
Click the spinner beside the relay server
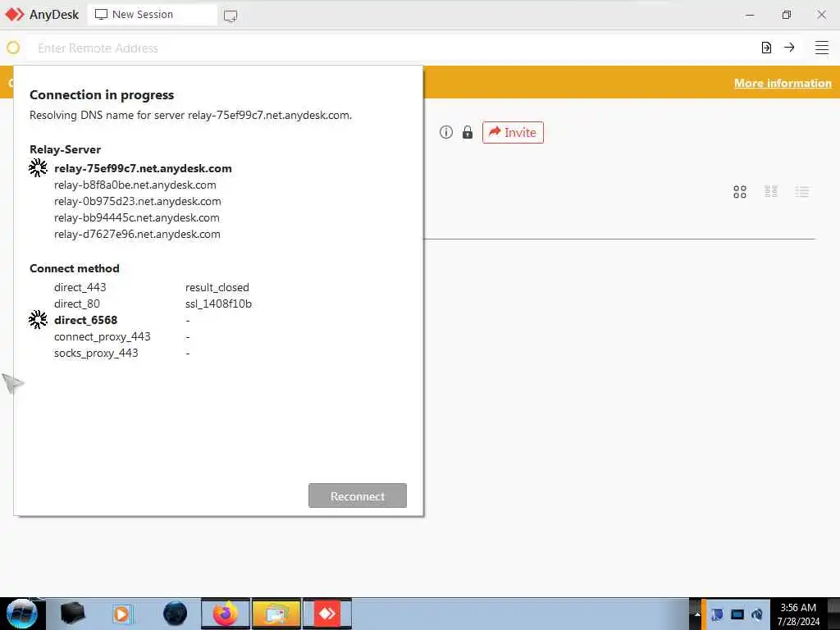[38, 167]
